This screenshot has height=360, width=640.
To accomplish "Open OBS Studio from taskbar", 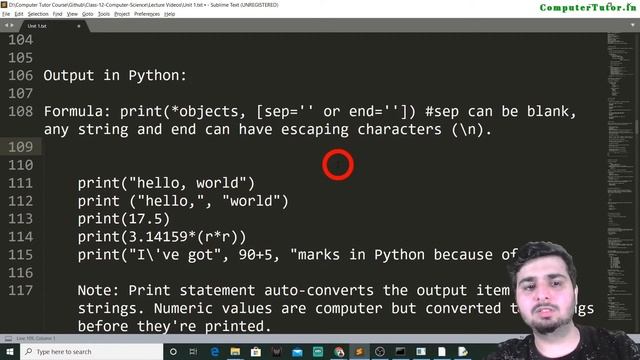I will pos(380,351).
